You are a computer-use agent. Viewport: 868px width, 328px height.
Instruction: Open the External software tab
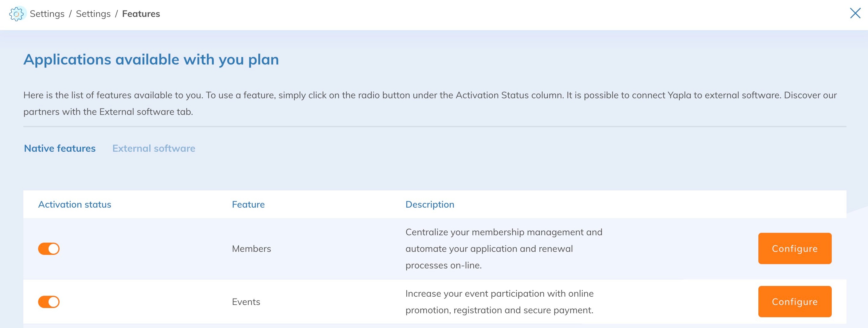click(x=154, y=148)
